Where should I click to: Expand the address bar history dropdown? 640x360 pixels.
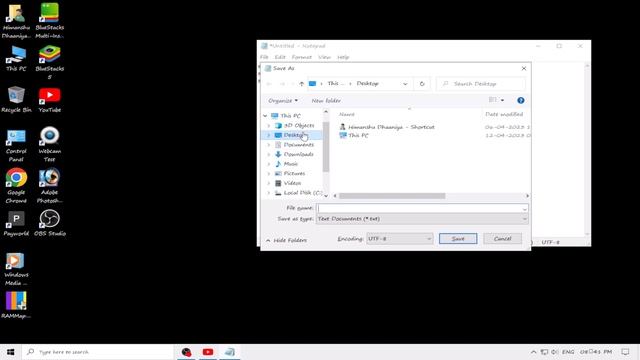405,84
